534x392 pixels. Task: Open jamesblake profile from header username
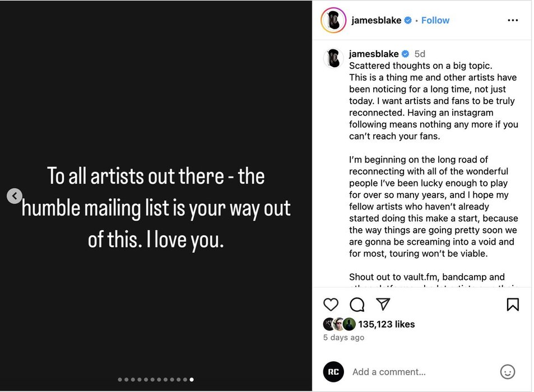pos(376,20)
